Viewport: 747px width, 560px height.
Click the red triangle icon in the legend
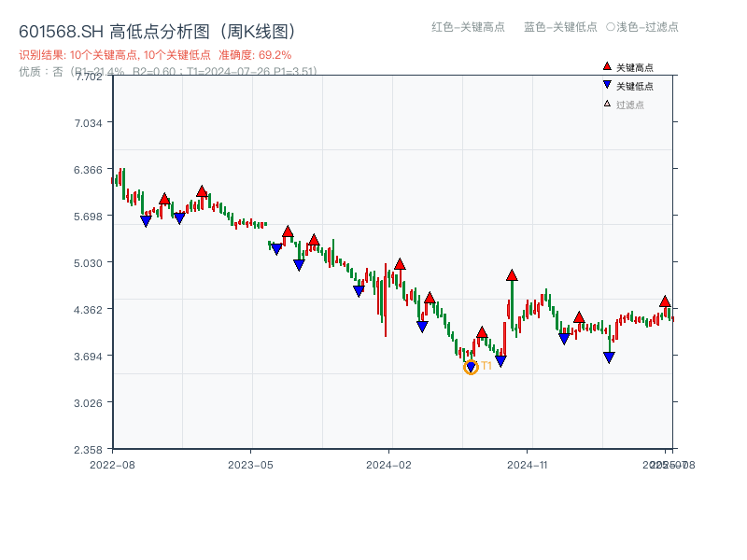[607, 67]
